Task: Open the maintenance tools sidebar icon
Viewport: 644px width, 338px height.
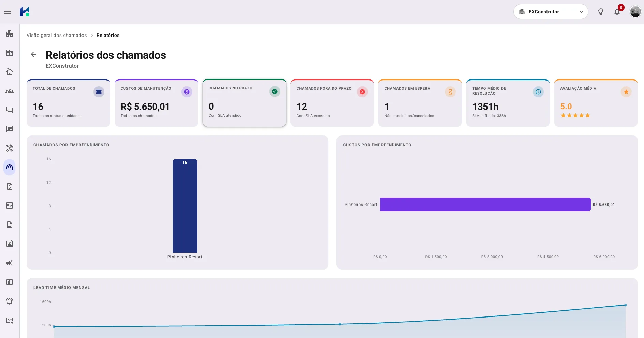Action: click(x=10, y=148)
